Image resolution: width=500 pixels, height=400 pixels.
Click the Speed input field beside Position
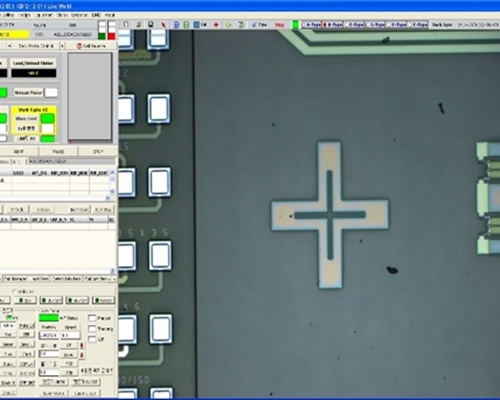click(71, 335)
